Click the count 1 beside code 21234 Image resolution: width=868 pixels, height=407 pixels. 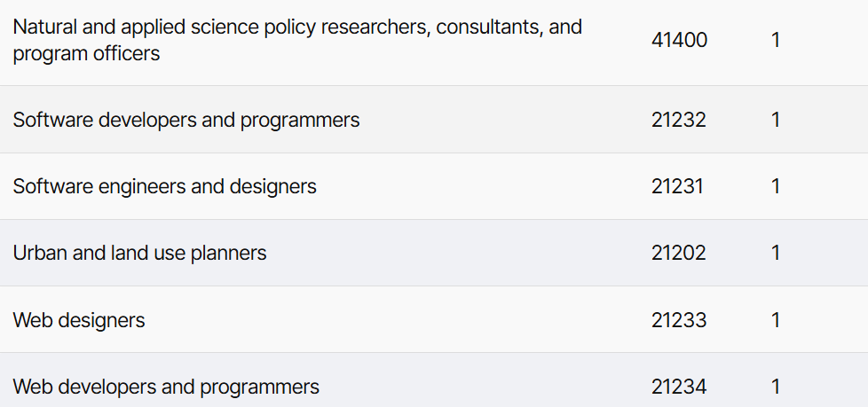[776, 387]
